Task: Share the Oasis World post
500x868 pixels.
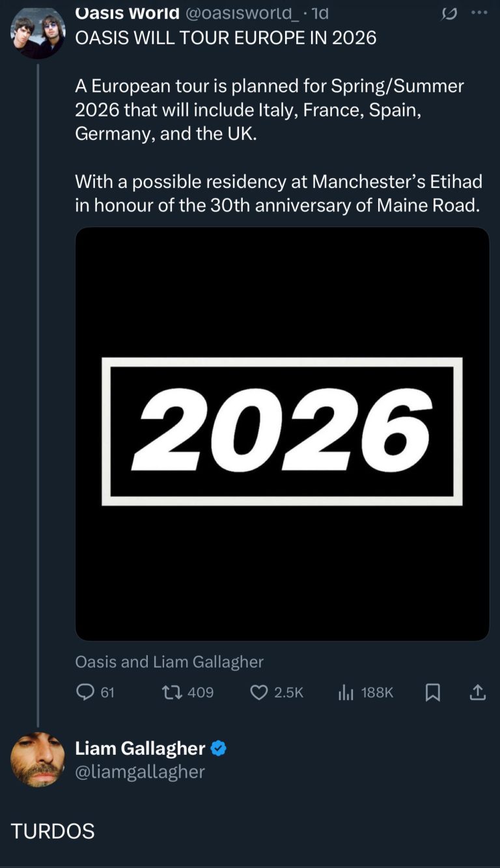Action: tap(478, 692)
